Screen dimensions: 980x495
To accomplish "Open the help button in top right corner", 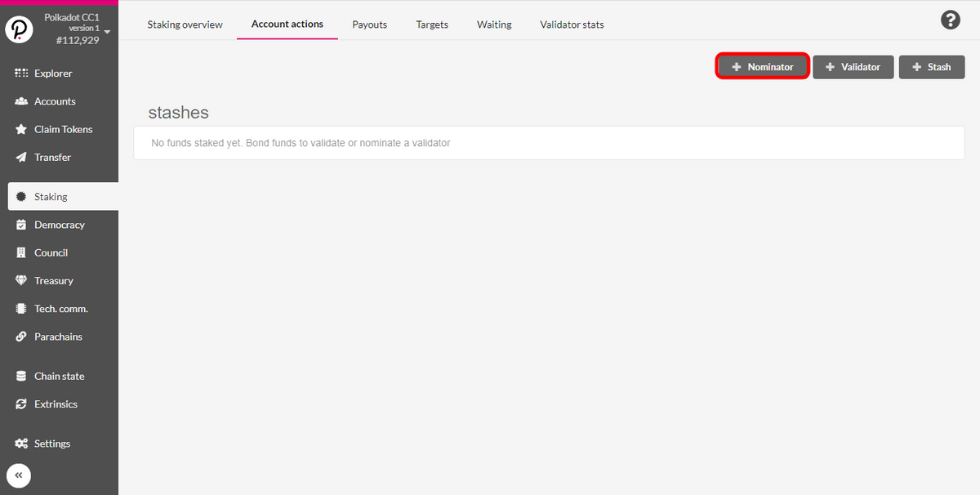I will 950,19.
